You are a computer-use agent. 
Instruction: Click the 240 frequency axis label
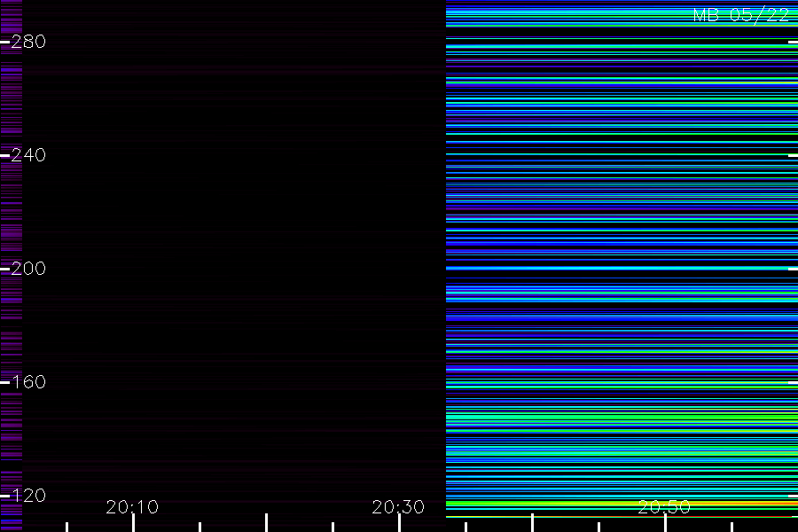coord(28,155)
